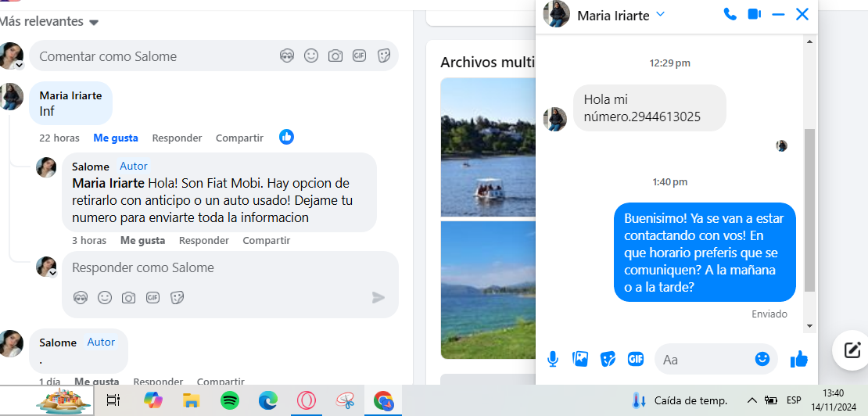
Task: Click the chat conversation scrollbar
Action: pos(809,210)
